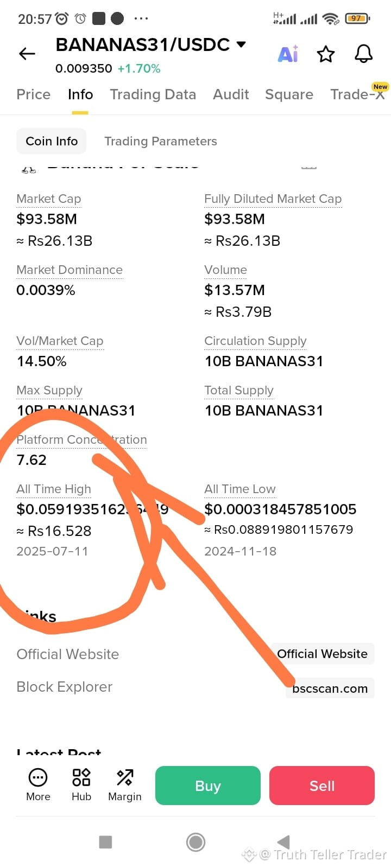Tap the More options icon

pyautogui.click(x=38, y=784)
